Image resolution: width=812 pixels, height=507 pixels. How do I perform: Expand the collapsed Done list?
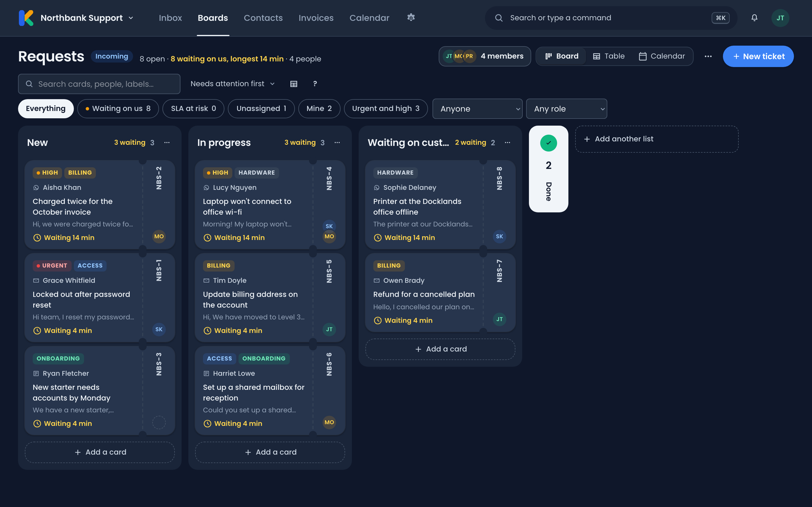point(549,169)
